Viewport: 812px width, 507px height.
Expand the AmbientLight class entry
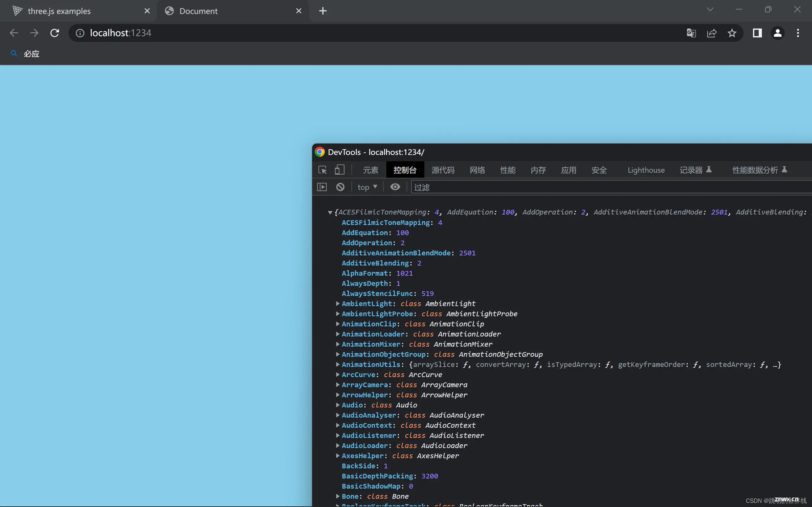(337, 303)
